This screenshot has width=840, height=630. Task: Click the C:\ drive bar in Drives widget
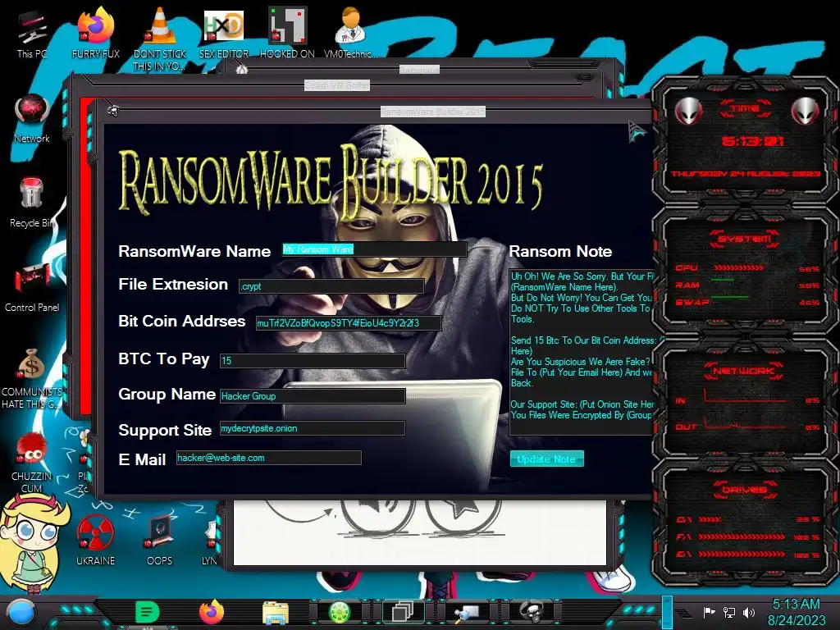click(x=710, y=519)
